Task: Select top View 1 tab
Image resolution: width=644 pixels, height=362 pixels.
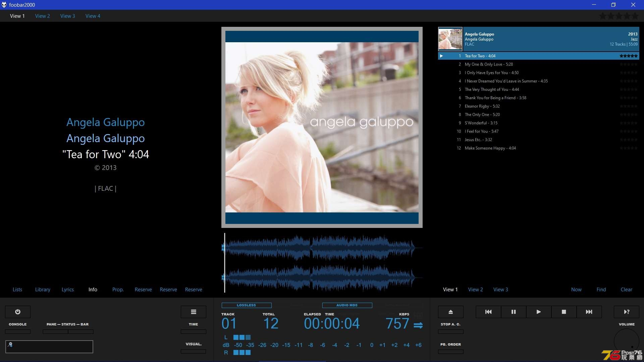Action: click(x=17, y=16)
